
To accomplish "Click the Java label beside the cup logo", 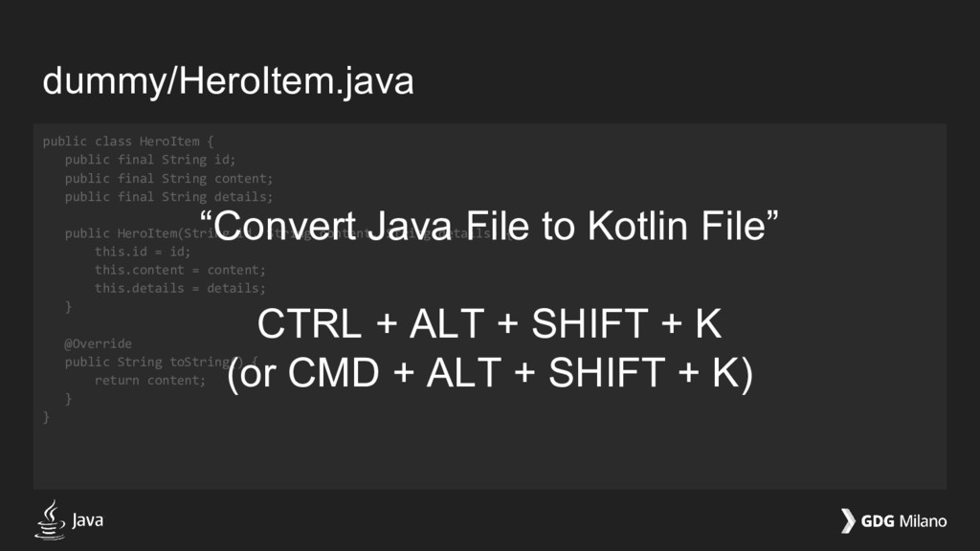I will (x=87, y=519).
